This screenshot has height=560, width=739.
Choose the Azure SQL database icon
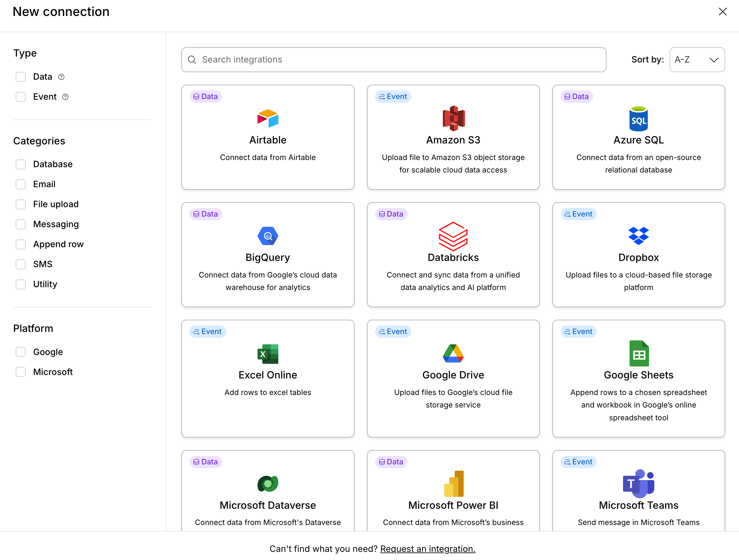point(638,118)
